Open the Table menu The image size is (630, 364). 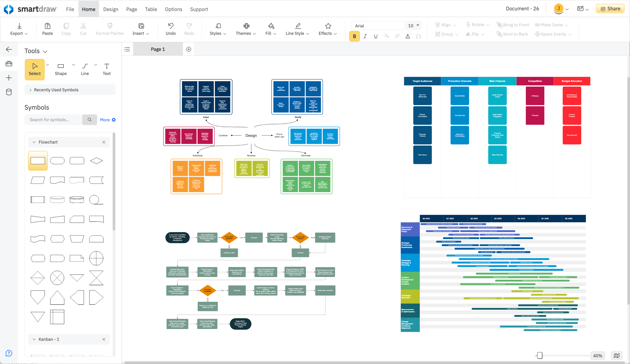coord(151,9)
